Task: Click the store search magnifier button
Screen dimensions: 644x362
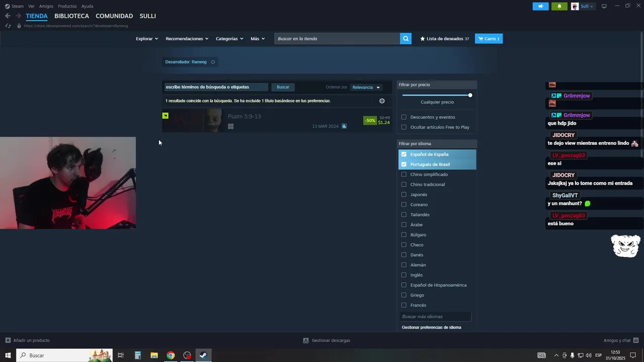Action: pyautogui.click(x=406, y=39)
